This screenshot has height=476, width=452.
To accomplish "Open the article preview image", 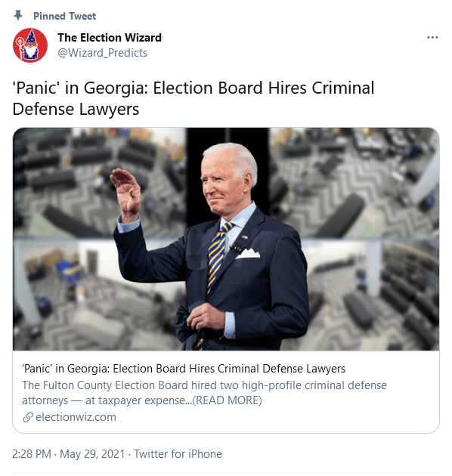I will [226, 239].
